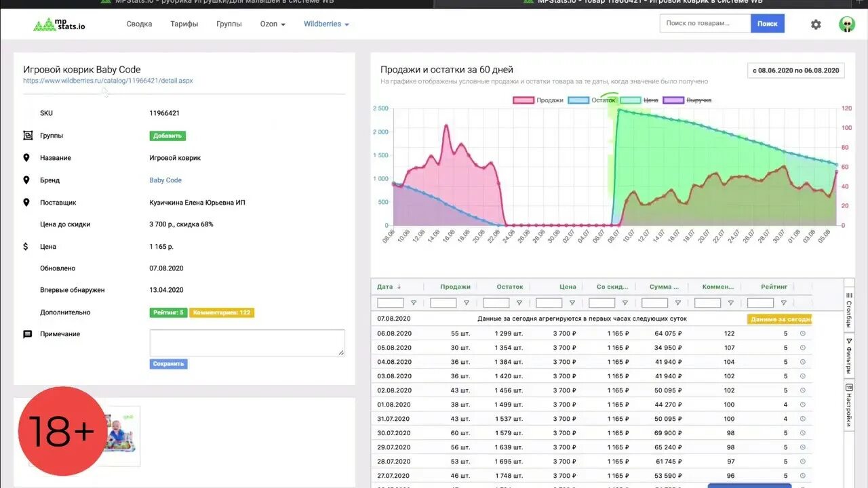Click clock icon in 29.07.2020 row
The height and width of the screenshot is (488, 868).
click(803, 447)
